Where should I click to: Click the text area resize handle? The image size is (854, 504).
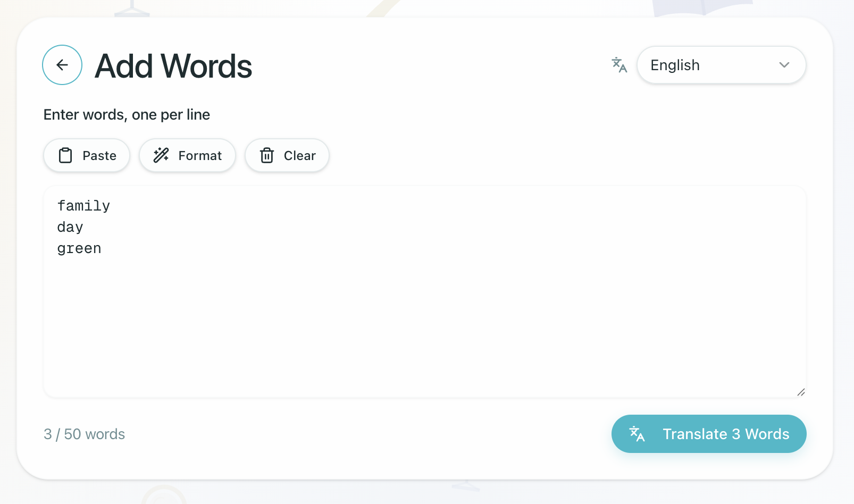click(x=801, y=392)
